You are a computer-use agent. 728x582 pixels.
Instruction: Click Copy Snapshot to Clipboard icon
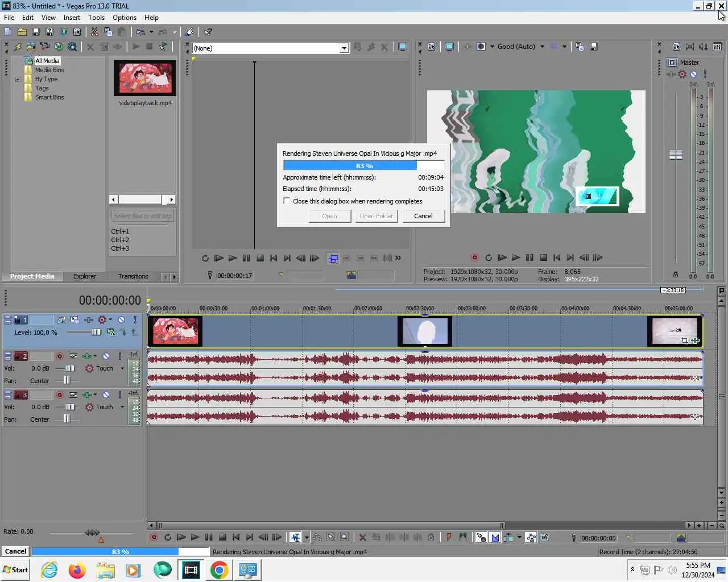580,47
